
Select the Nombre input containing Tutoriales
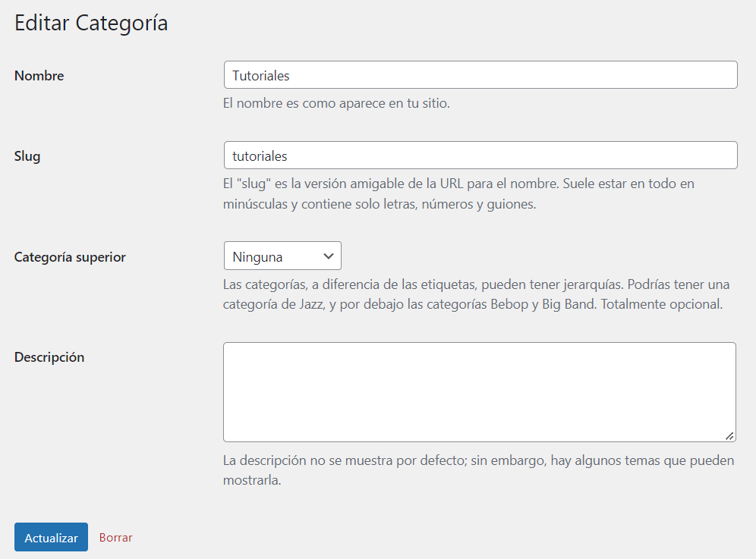[480, 74]
